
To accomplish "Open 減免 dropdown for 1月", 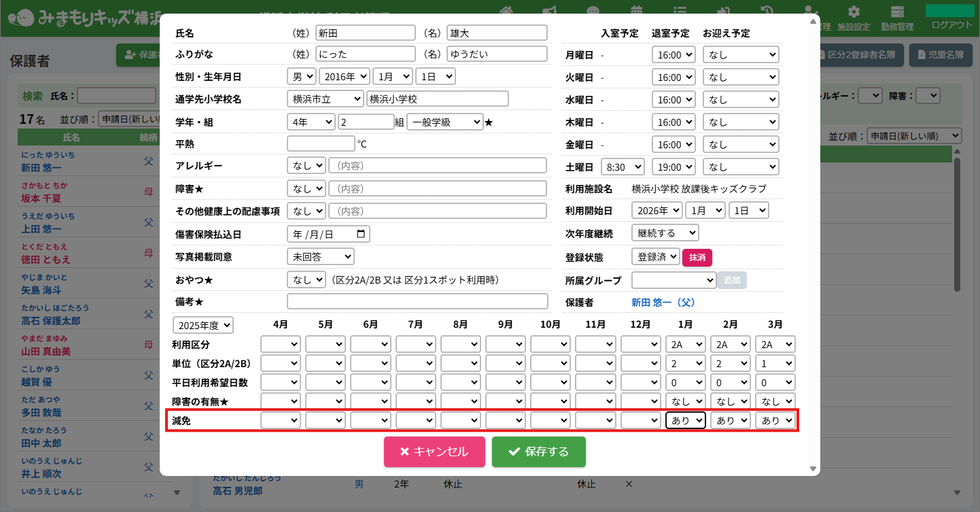I will click(x=685, y=421).
